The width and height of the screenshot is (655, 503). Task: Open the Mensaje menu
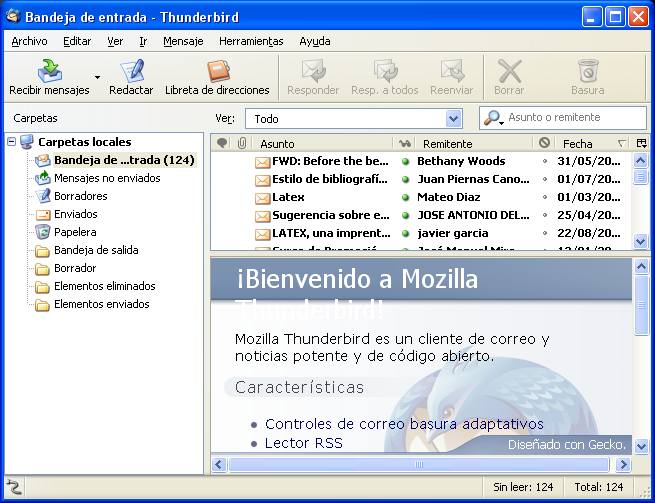point(183,41)
